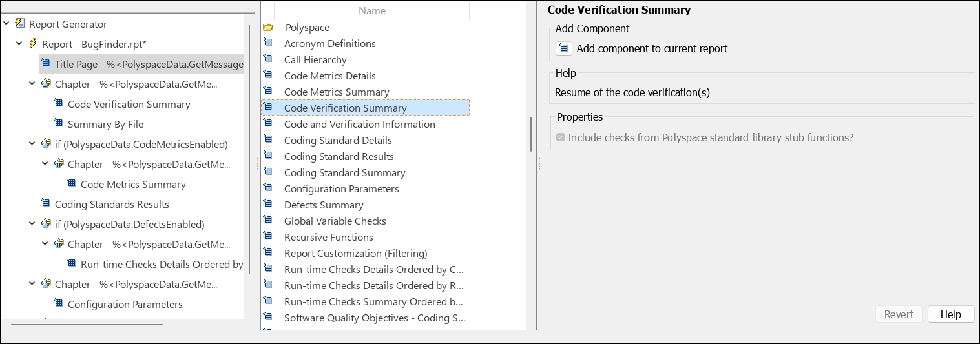Image resolution: width=980 pixels, height=344 pixels.
Task: Click the icon beside Defects Summary component
Action: [268, 205]
